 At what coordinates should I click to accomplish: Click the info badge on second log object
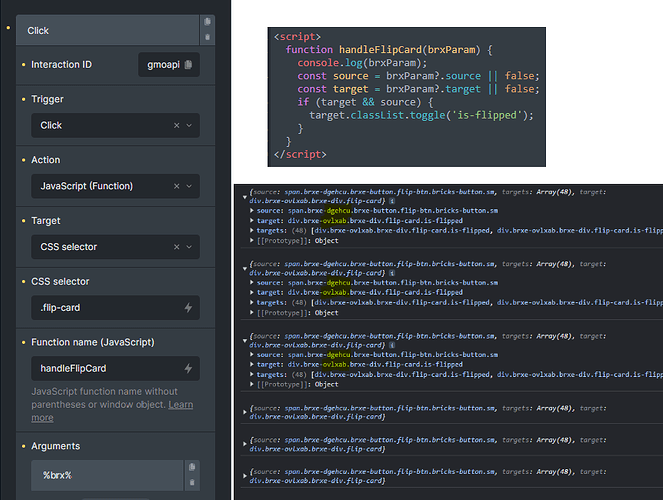click(x=392, y=273)
